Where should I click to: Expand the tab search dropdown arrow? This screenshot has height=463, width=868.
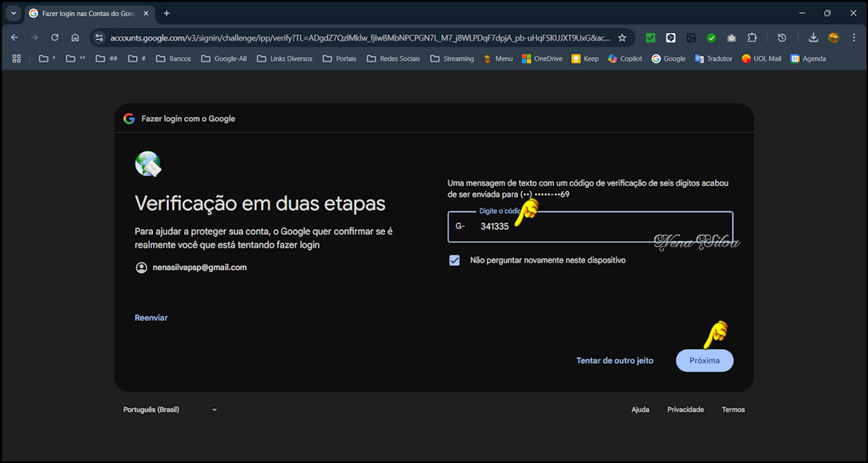pos(14,14)
